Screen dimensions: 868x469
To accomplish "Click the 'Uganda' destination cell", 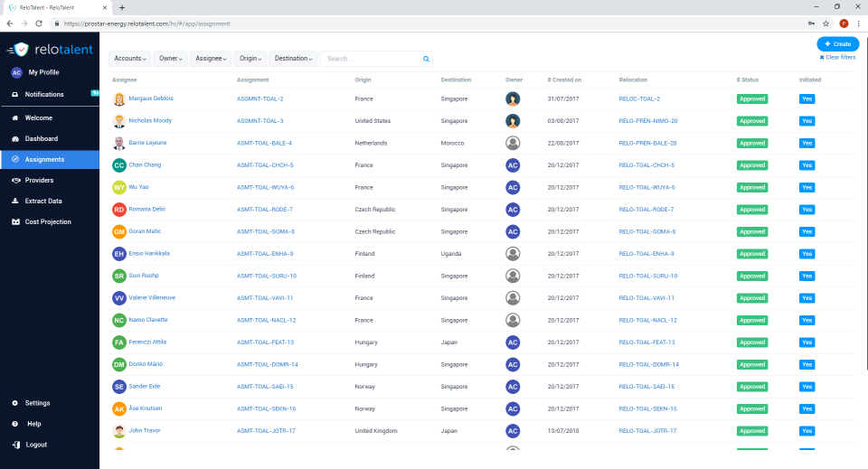I will 451,254.
